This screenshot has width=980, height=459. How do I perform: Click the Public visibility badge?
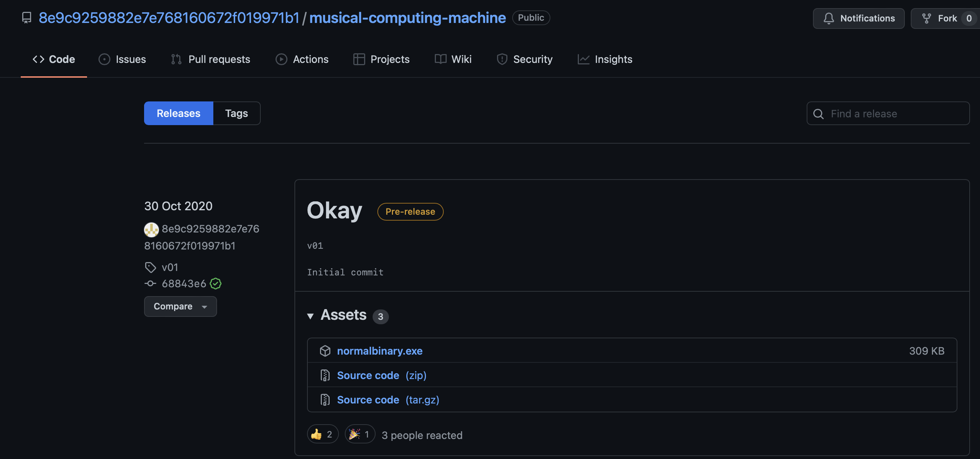(x=531, y=17)
